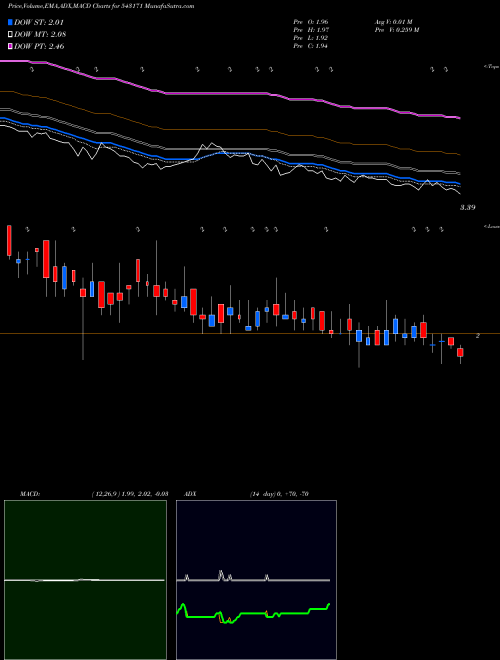Click the ADX values '(14 day) 6, +70, -70'

click(279, 494)
